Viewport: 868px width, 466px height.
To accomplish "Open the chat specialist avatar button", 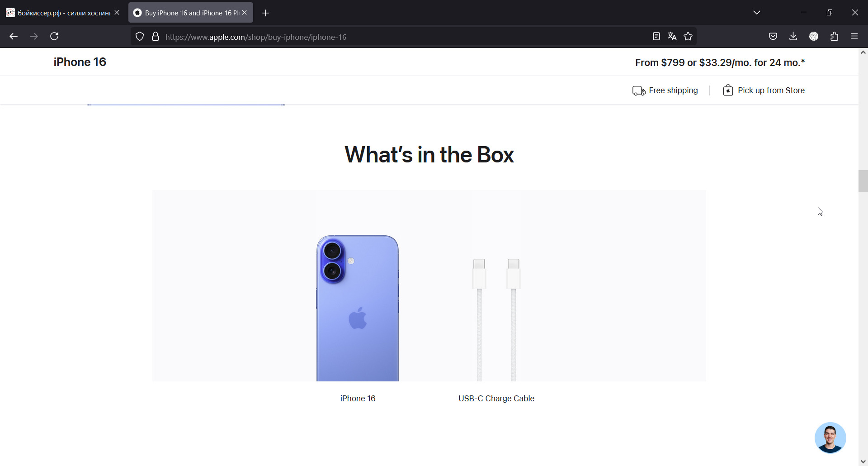I will coord(830,437).
